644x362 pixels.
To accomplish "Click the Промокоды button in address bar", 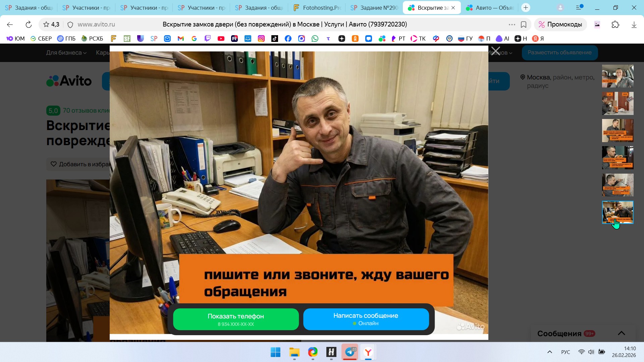I will point(560,24).
